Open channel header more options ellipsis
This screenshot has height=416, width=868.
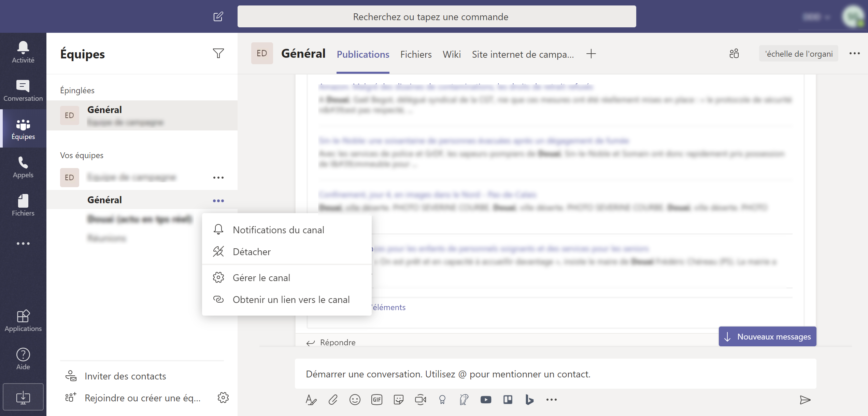(854, 53)
